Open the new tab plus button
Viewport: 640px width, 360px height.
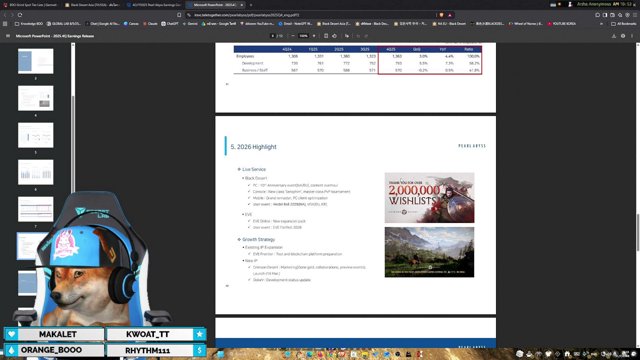[x=251, y=5]
